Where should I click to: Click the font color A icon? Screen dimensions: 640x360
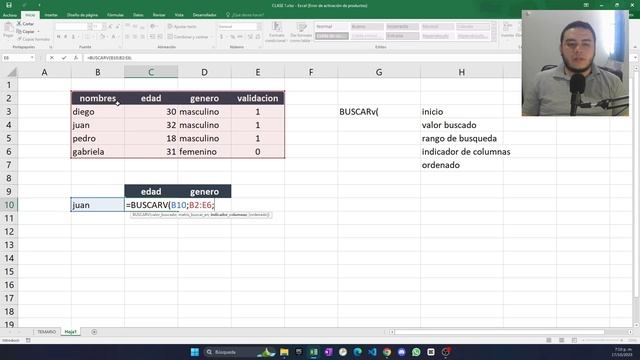click(113, 37)
